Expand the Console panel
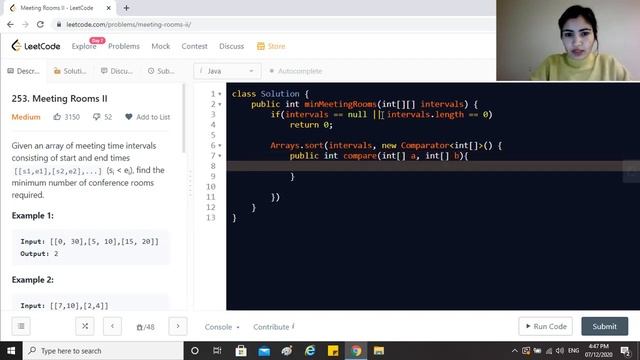The image size is (640, 360). pos(222,327)
